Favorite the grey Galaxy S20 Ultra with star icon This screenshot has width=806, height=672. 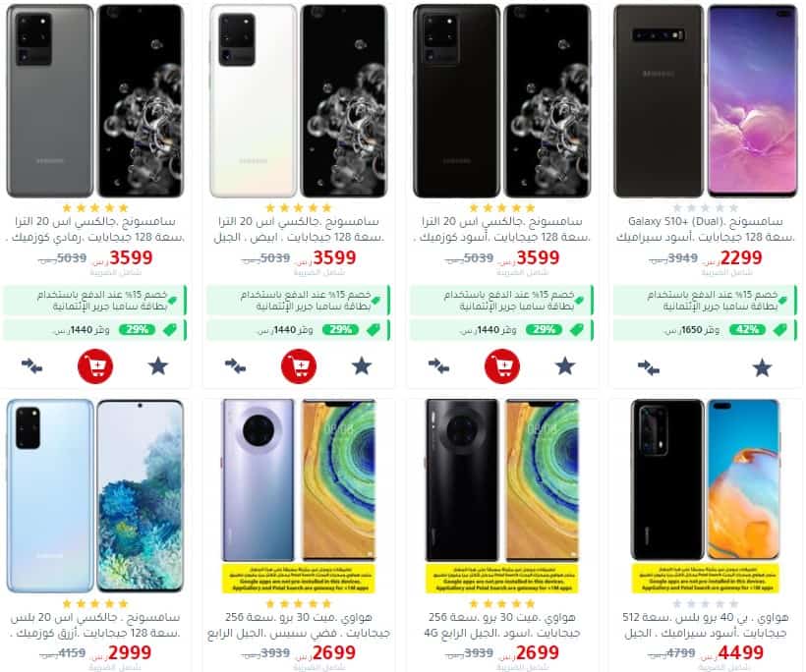158,366
